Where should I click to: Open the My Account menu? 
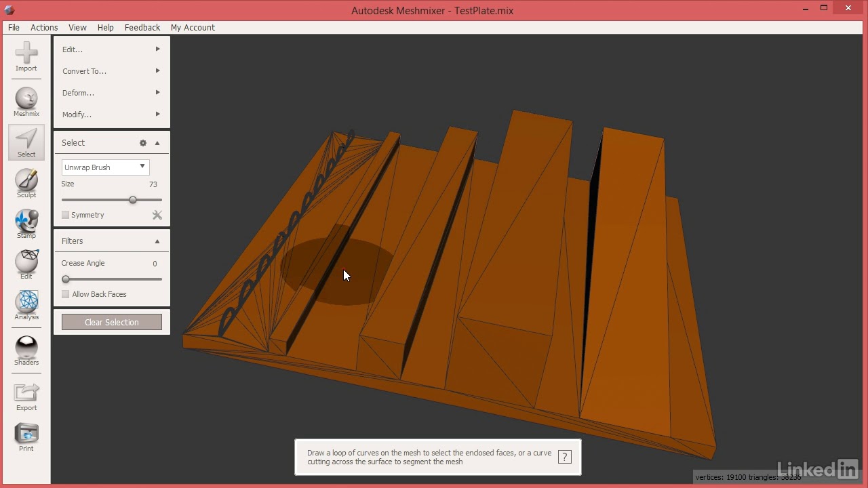[193, 27]
